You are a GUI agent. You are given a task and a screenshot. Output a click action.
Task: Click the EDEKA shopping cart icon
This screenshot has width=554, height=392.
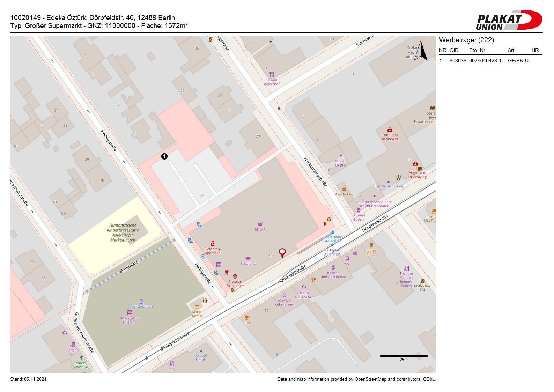click(260, 224)
